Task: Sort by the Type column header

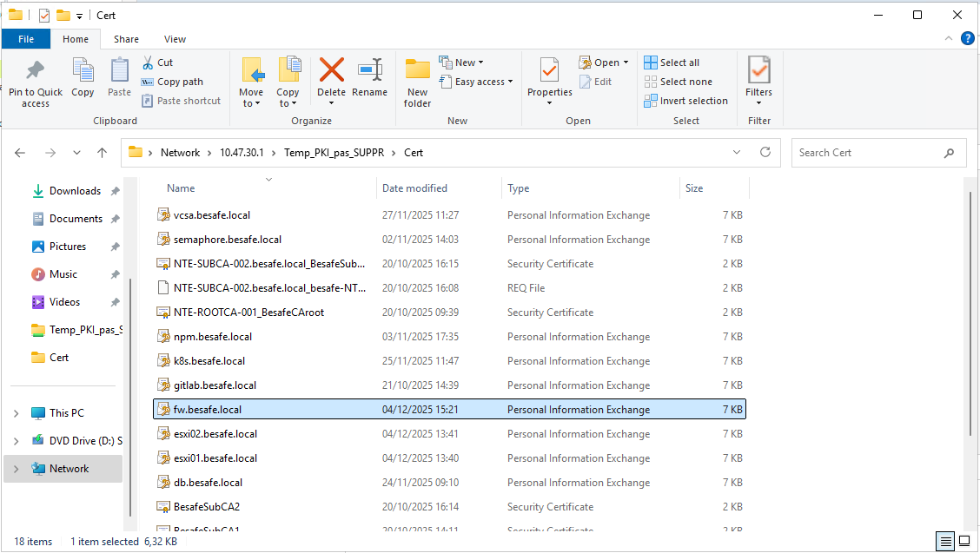Action: point(518,188)
